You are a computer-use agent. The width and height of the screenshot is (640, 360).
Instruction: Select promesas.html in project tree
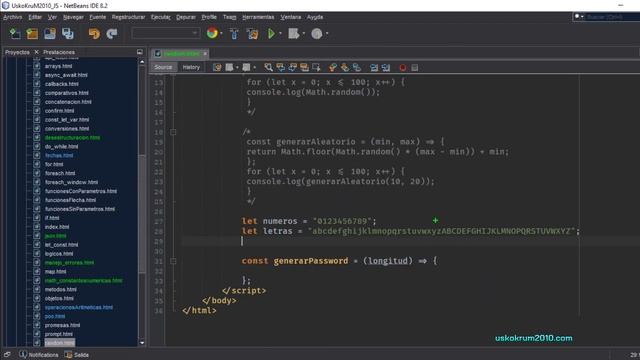[x=62, y=325]
